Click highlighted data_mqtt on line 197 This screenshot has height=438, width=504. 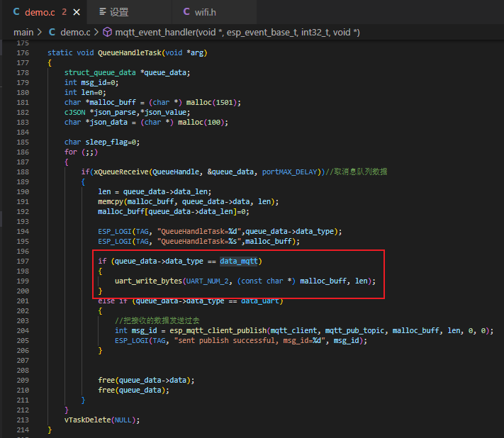tap(239, 262)
